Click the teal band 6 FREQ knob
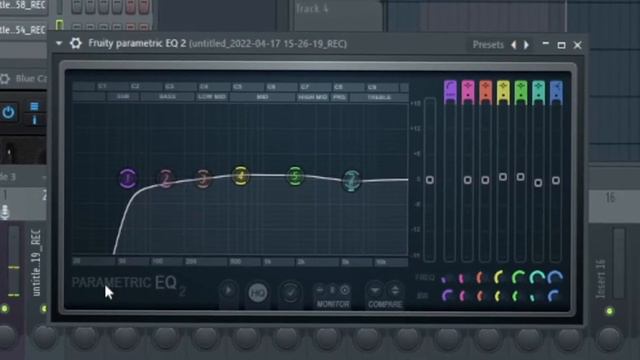This screenshot has width=640, height=360. point(537,278)
